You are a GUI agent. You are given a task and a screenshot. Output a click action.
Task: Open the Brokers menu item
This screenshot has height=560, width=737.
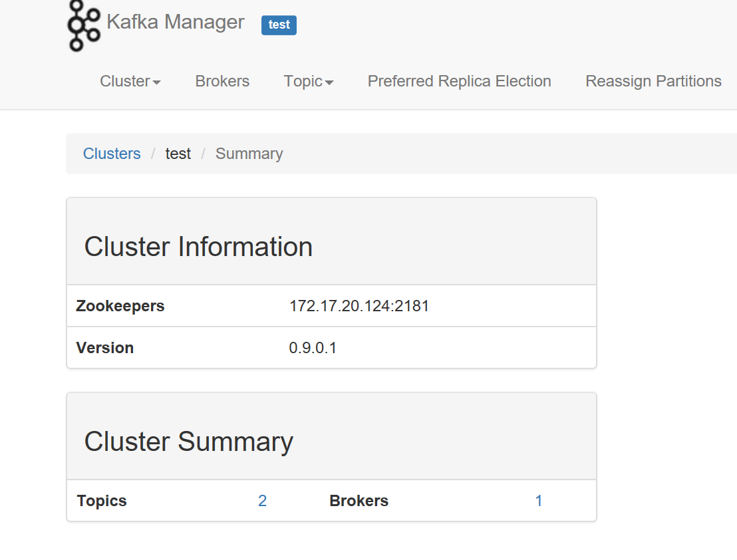click(222, 81)
